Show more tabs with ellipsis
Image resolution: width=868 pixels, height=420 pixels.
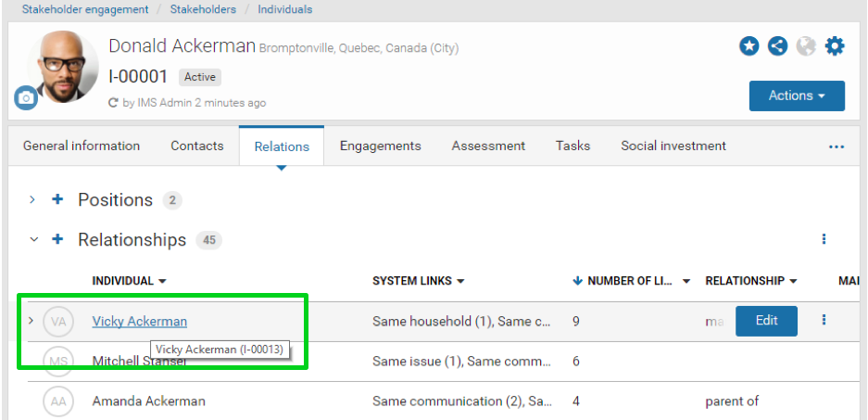tap(837, 146)
